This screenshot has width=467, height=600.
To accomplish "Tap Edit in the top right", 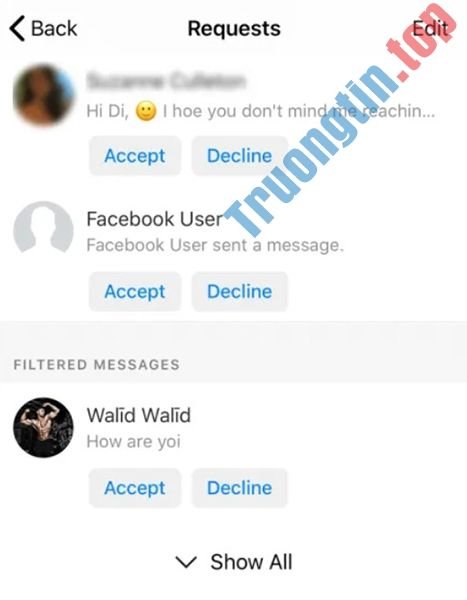I will [x=430, y=28].
